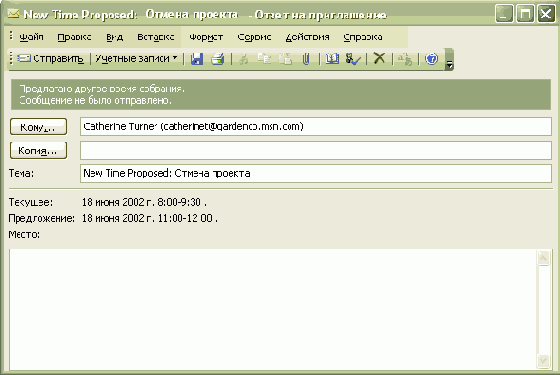This screenshot has height=375, width=560.
Task: Open the Учетные записи dropdown
Action: point(136,58)
